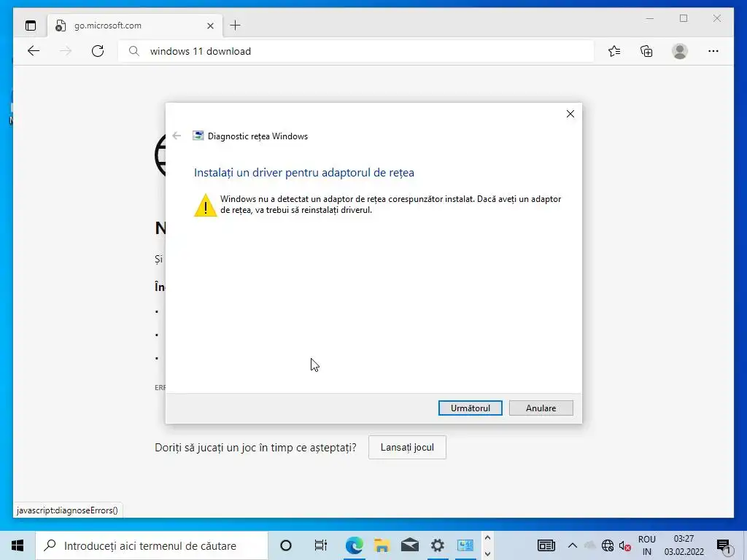Click the Diagnostic rețea Windows title icon
The width and height of the screenshot is (747, 560).
198,136
